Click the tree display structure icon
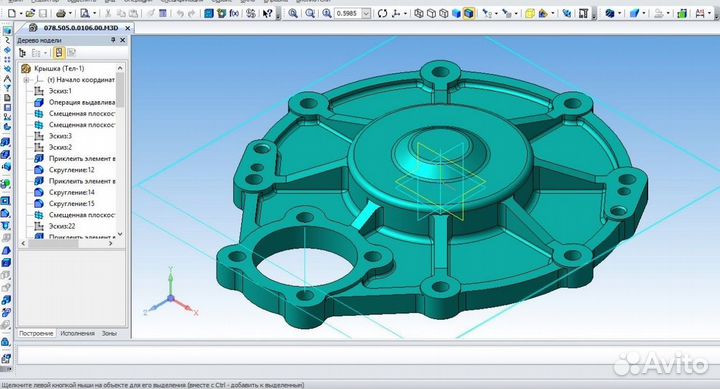The height and width of the screenshot is (389, 720). 22,53
